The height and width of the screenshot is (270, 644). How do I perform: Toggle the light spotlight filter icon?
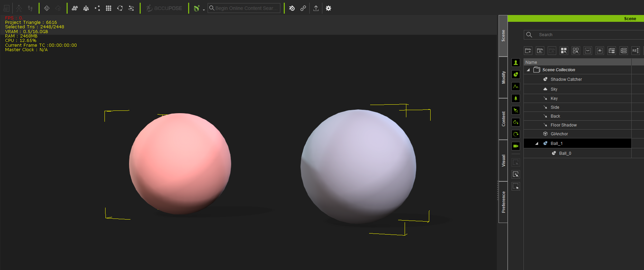[516, 110]
